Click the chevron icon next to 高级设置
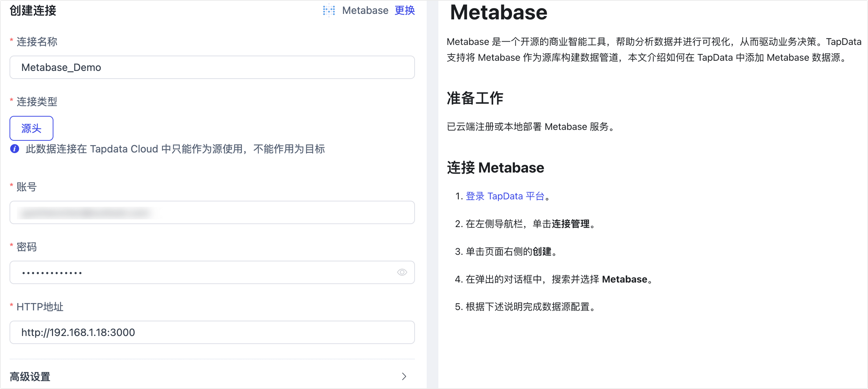This screenshot has width=868, height=389. click(x=404, y=376)
